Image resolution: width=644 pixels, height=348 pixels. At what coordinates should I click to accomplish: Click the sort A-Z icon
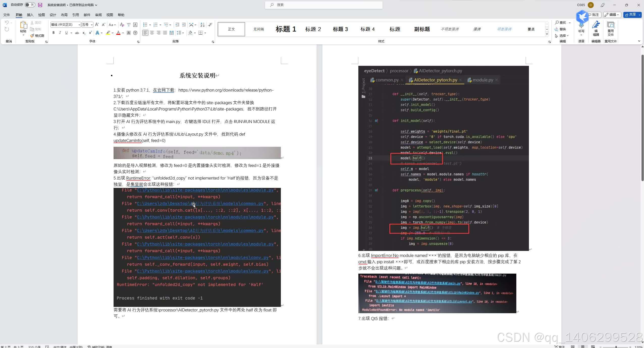click(202, 25)
